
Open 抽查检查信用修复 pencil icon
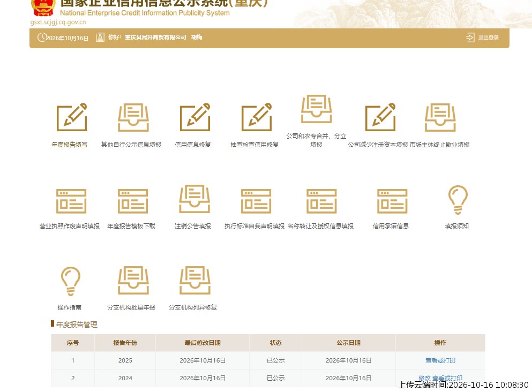(x=257, y=117)
